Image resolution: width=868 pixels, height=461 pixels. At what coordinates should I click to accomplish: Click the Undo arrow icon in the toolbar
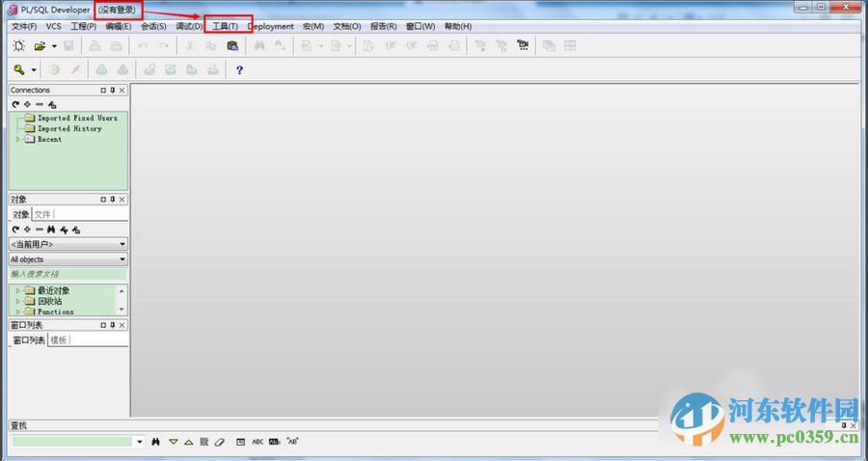143,46
